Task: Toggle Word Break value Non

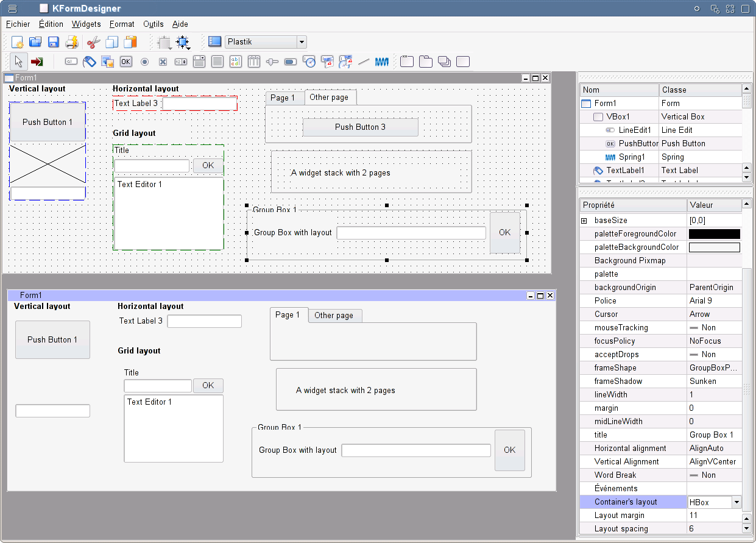Action: tap(714, 475)
